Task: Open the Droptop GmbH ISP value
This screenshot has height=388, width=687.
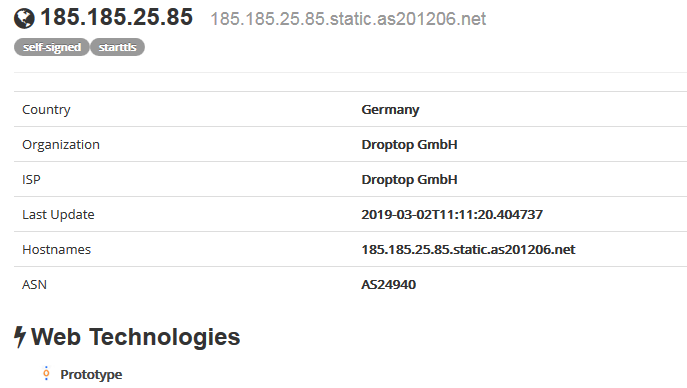Action: [x=409, y=180]
